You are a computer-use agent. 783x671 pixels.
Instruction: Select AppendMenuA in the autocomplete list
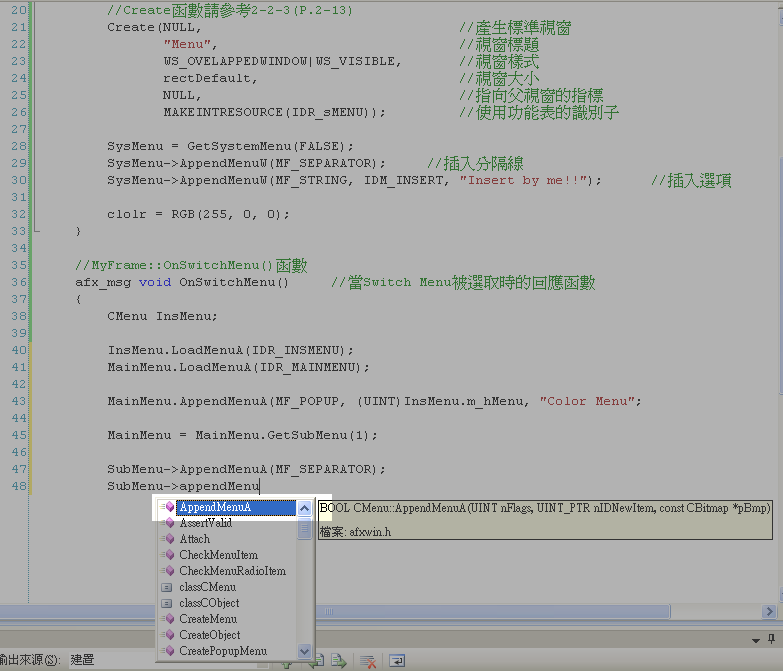point(236,507)
